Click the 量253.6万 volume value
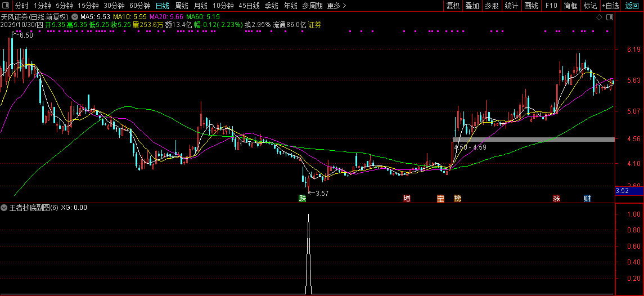 click(147, 25)
